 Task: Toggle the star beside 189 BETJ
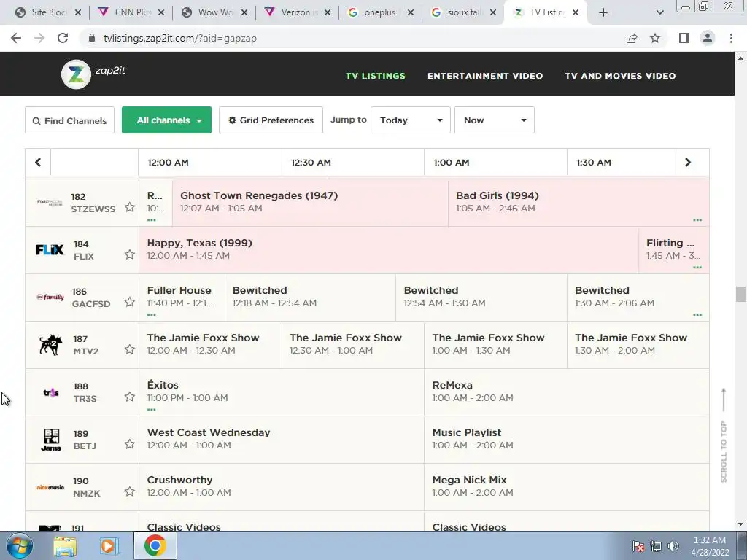pyautogui.click(x=130, y=444)
